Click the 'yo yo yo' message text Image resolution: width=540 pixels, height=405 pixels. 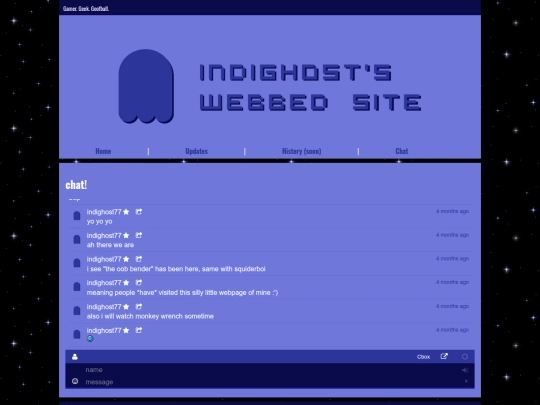click(x=100, y=221)
